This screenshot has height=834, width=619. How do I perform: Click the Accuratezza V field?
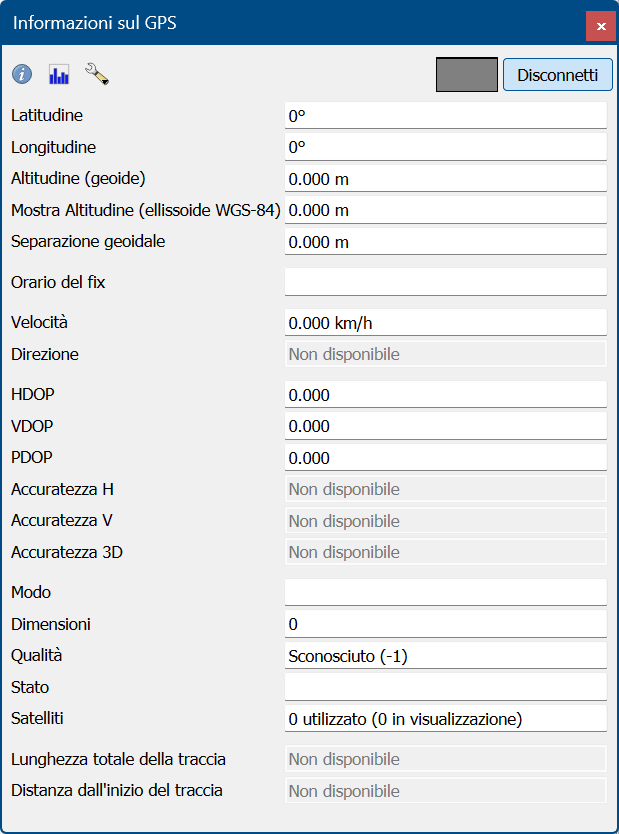pos(446,521)
